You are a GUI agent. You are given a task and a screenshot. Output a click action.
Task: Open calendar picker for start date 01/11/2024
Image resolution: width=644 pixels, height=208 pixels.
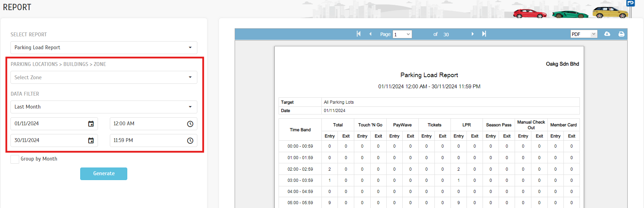pos(91,124)
